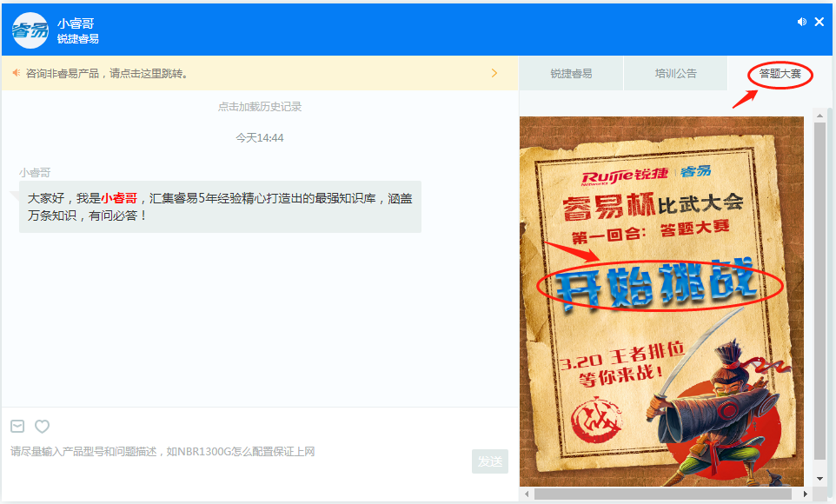Click the Ruijie锐捷 logo on poster
This screenshot has width=836, height=504.
pyautogui.click(x=624, y=175)
